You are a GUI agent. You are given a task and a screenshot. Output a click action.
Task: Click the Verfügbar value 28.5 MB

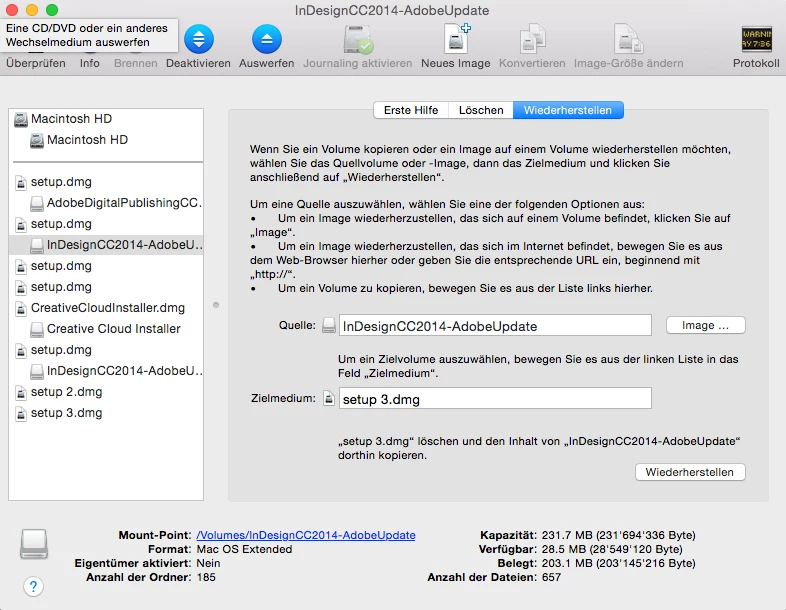(612, 549)
